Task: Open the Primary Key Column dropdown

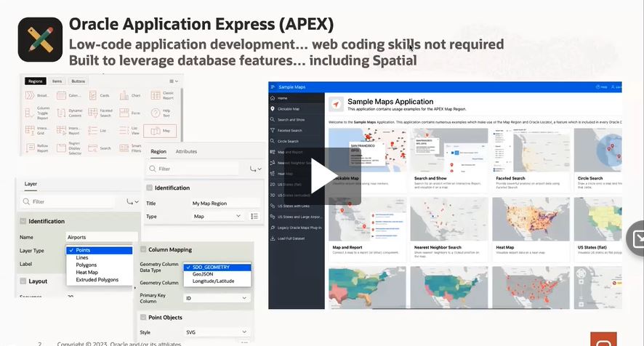Action: (x=217, y=298)
